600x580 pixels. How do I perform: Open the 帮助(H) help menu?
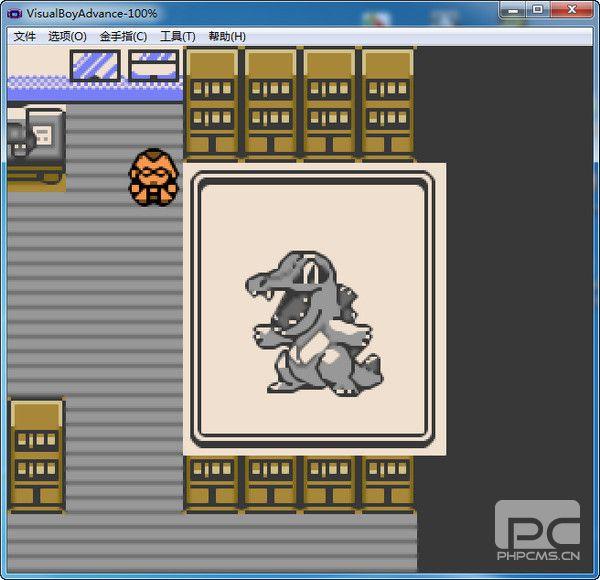click(x=227, y=37)
